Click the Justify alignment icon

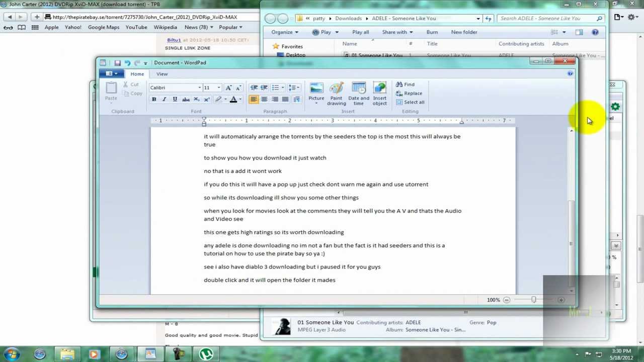pos(285,100)
